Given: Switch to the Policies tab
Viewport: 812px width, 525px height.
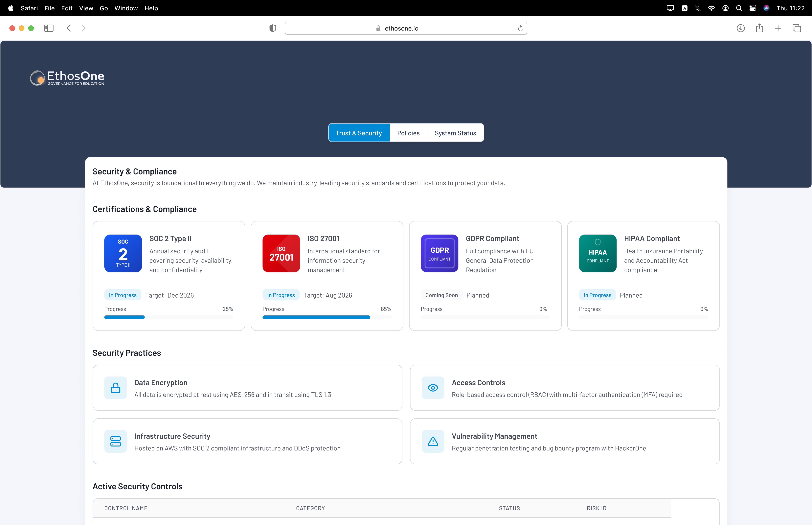Looking at the screenshot, I should pyautogui.click(x=408, y=133).
